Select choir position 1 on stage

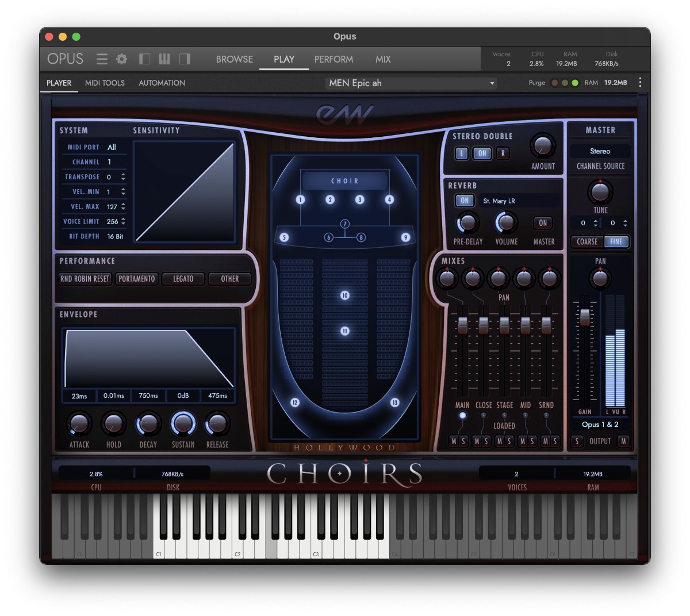tap(300, 199)
